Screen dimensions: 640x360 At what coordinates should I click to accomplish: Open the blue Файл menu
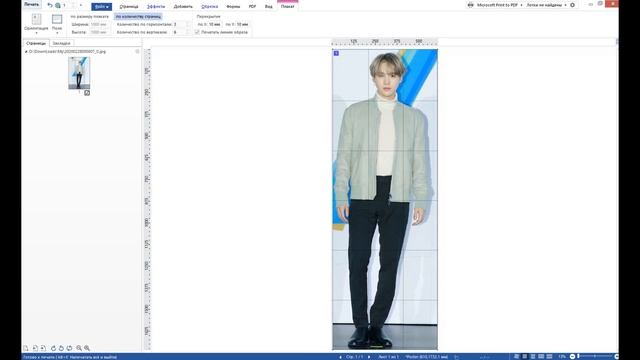[x=101, y=7]
